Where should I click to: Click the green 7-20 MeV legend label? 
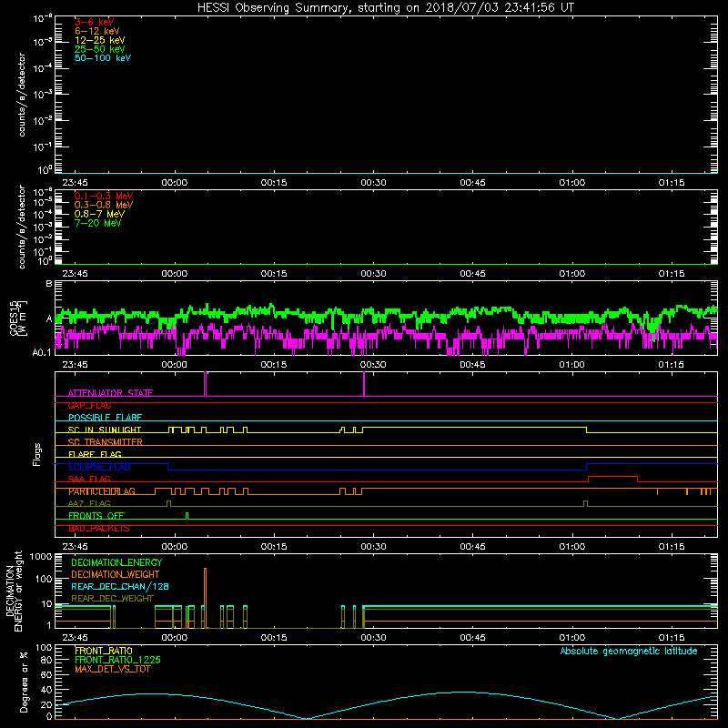pyautogui.click(x=97, y=223)
